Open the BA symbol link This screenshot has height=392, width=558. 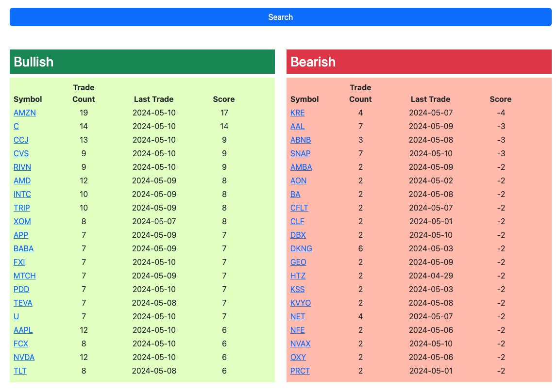coord(295,194)
